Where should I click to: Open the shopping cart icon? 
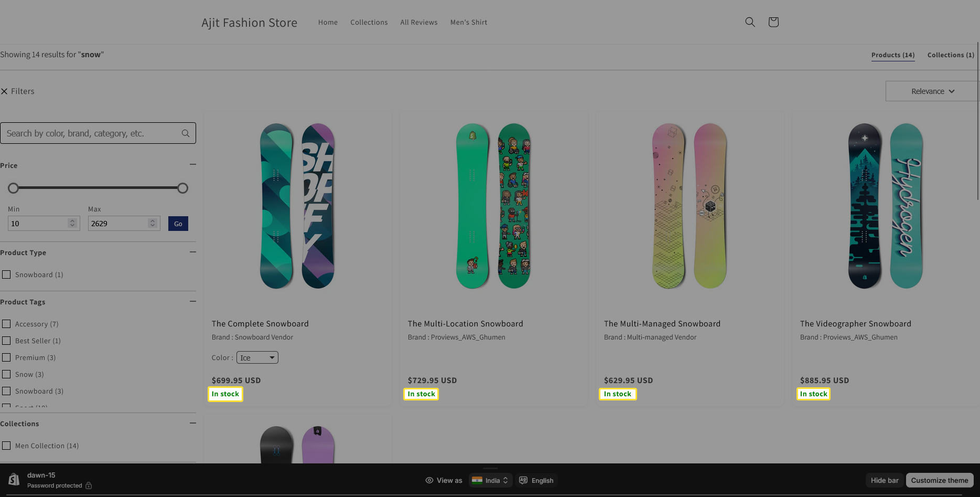tap(773, 22)
